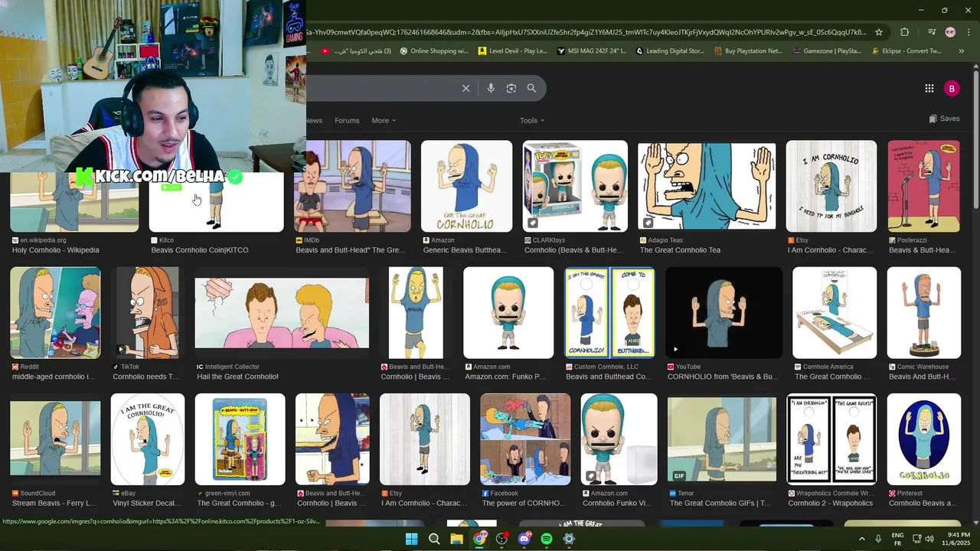Open the Comic Warehouse bobblehead image
Viewport: 980px width, 551px height.
pos(923,312)
